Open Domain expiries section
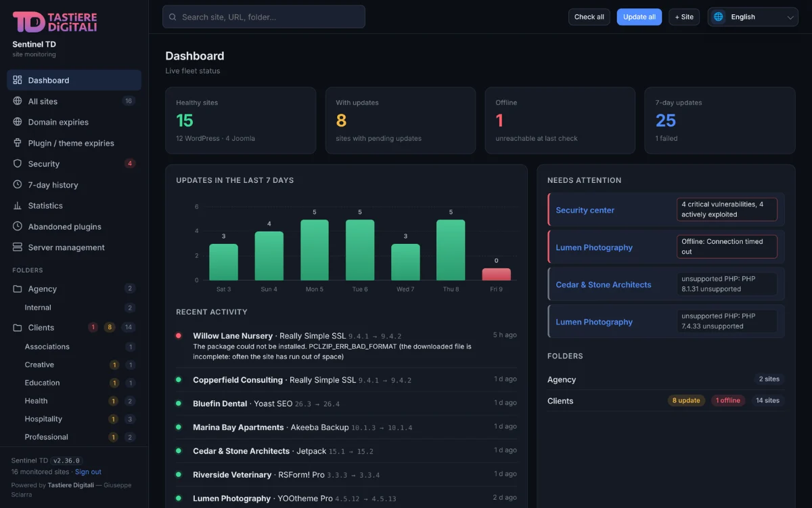Screen dimensions: 812x508 pyautogui.click(x=74, y=122)
